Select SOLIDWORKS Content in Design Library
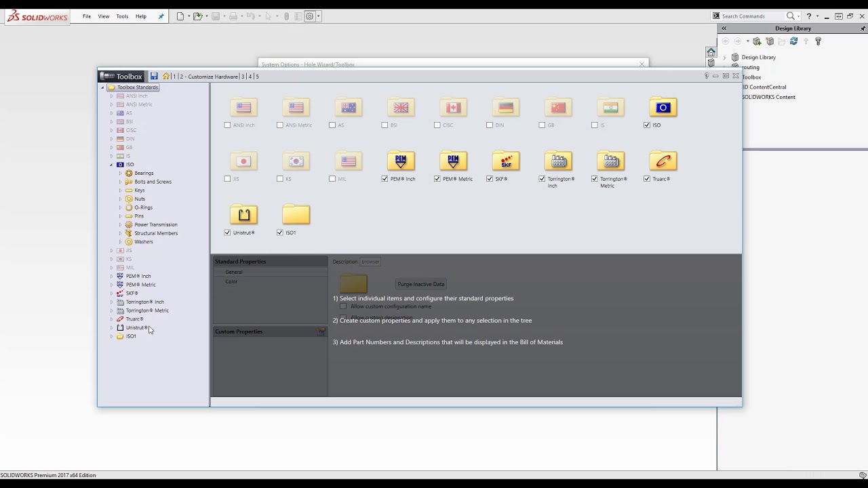Viewport: 868px width, 488px height. [x=768, y=97]
